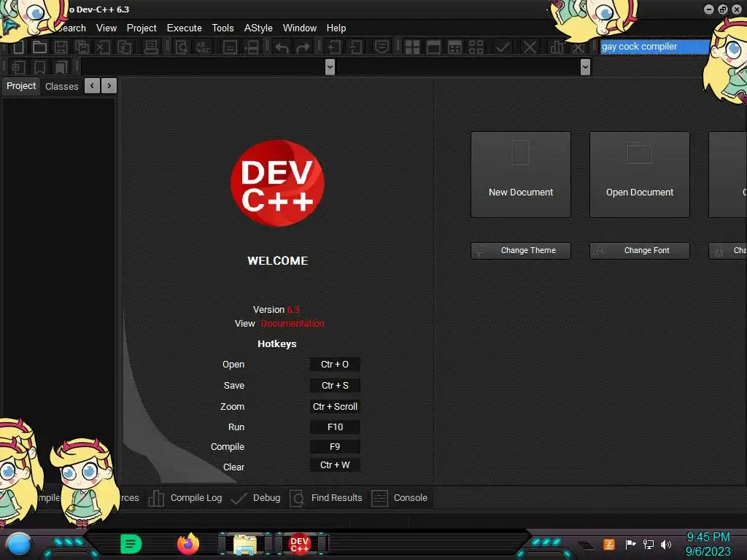The width and height of the screenshot is (747, 560).
Task: Click the Save All toolbar icon
Action: coord(82,47)
